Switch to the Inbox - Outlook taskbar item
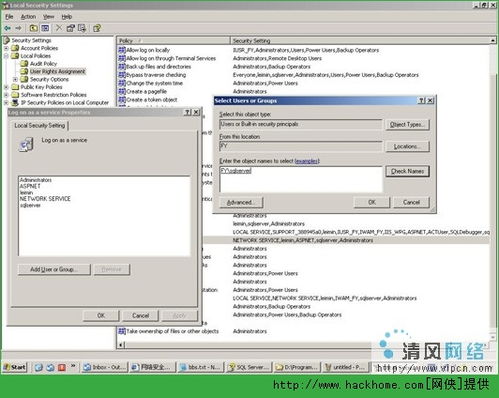The width and height of the screenshot is (499, 398). coord(105,367)
